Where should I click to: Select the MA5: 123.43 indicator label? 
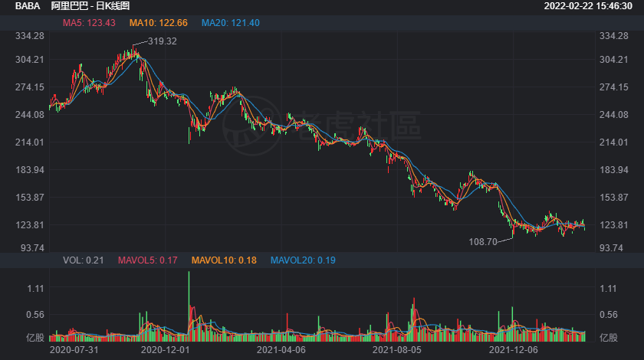[89, 23]
